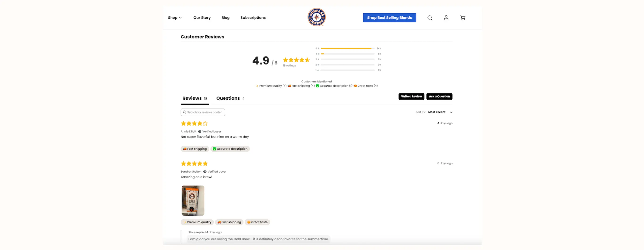Screen dimensions: 644x250
Task: Open the shopping cart icon
Action: coord(462,17)
